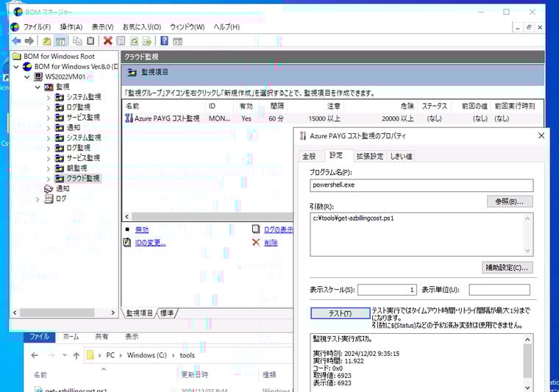Viewport: 559px width, 392px height.
Task: Click the ログの表示 link
Action: click(x=279, y=230)
